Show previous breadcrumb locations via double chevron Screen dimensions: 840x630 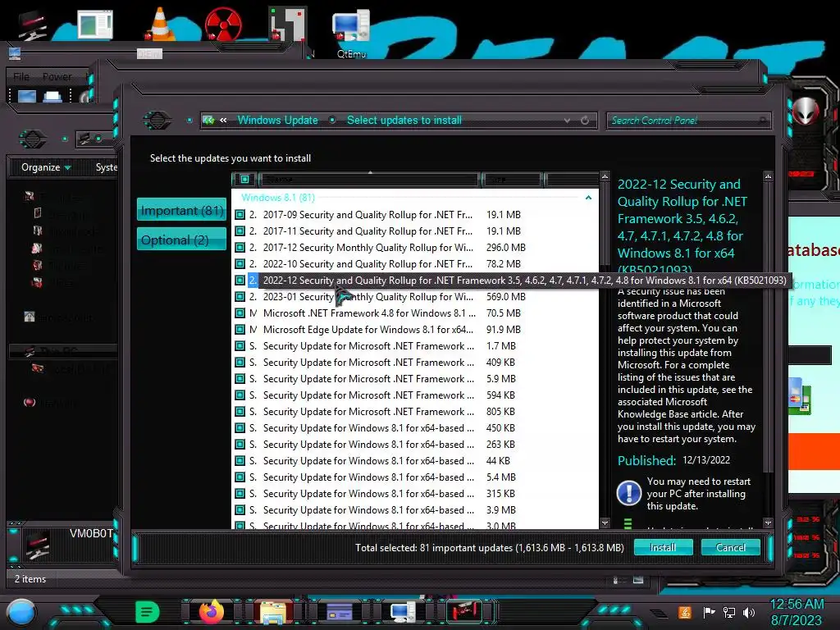(x=223, y=121)
